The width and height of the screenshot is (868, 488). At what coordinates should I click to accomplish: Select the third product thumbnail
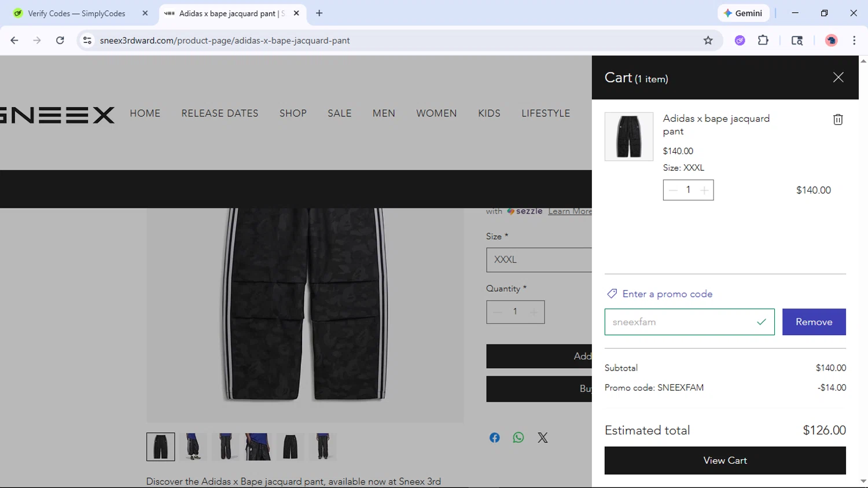226,447
